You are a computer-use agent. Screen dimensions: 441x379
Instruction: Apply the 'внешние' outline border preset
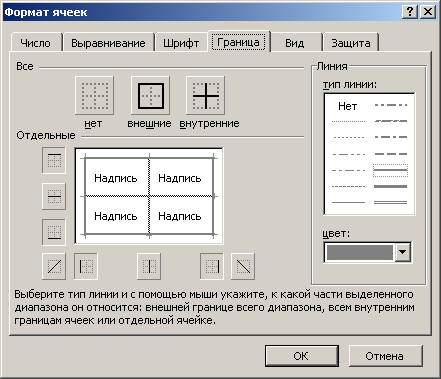coord(151,96)
